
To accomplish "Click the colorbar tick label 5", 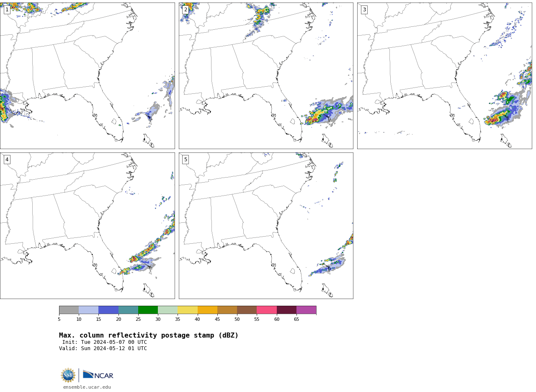I will tap(59, 320).
